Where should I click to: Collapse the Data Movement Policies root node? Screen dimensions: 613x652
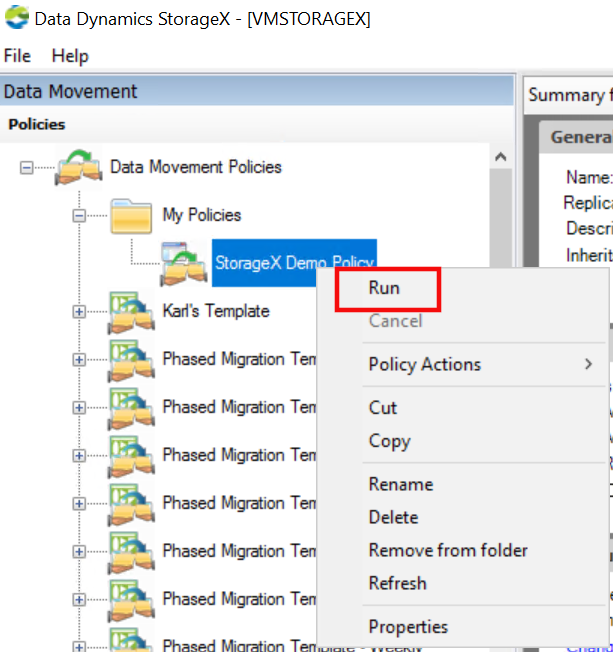click(27, 168)
